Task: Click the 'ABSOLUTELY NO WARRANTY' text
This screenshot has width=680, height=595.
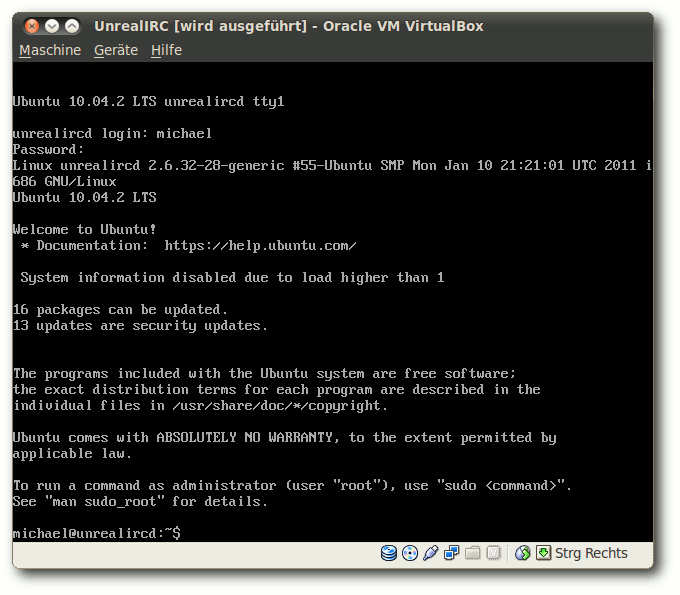Action: [247, 438]
